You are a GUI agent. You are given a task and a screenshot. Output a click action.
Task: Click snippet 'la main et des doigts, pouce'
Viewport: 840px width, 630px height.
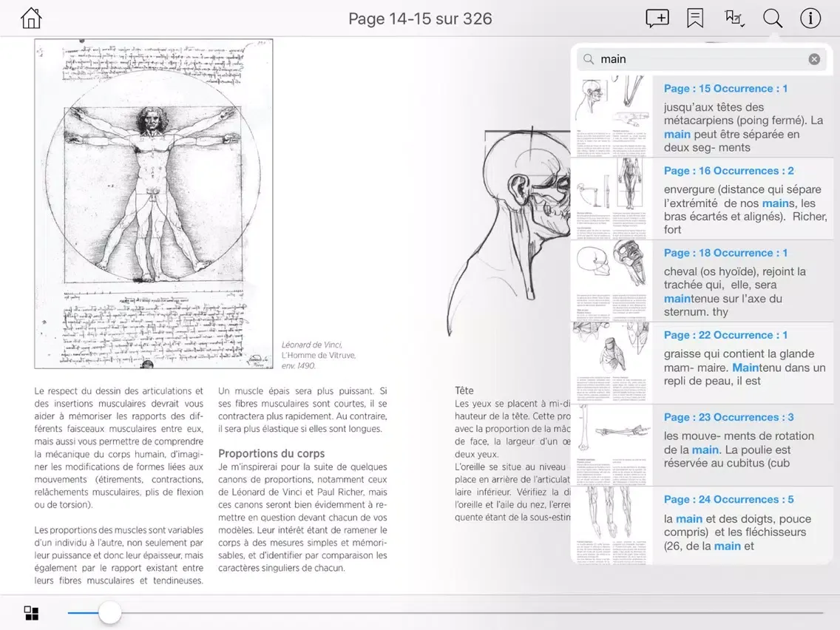[x=738, y=532]
